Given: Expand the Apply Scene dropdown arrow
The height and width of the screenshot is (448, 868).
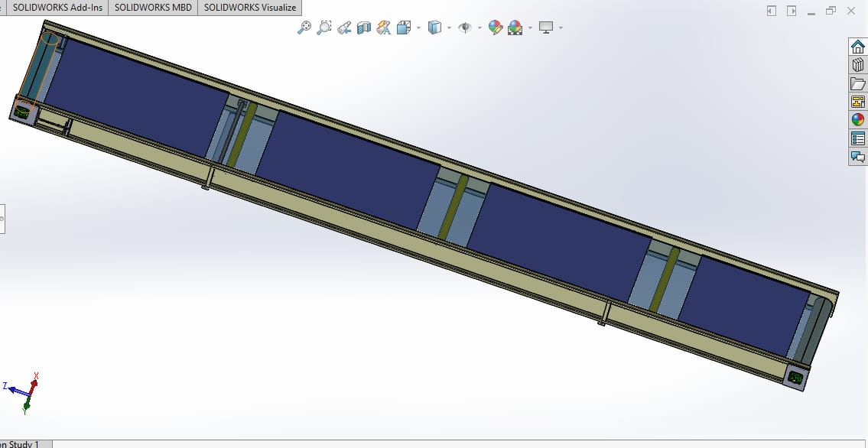Looking at the screenshot, I should (x=530, y=28).
